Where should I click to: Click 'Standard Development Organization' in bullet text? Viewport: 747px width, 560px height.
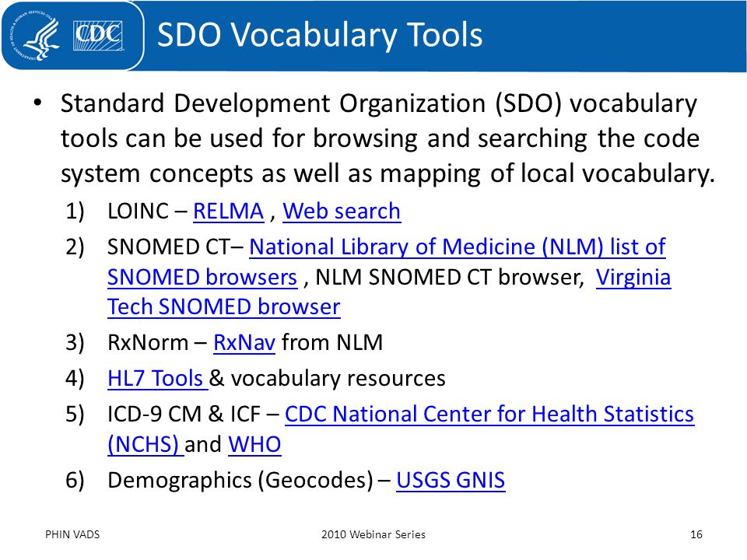point(273,103)
